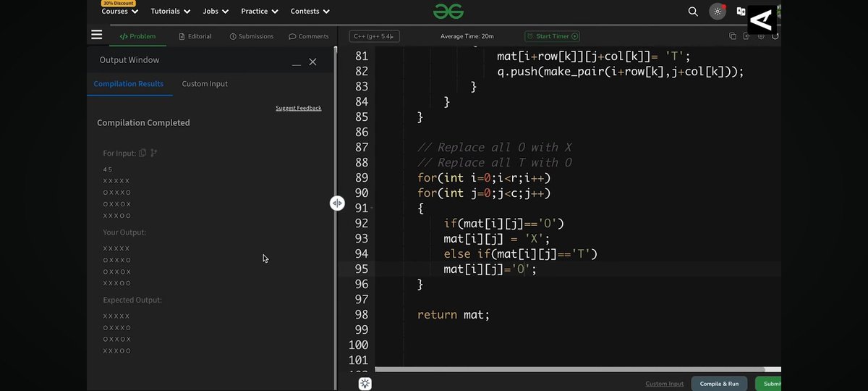Click the Submit button
Screen dimensions: 868x391
pyautogui.click(x=769, y=384)
